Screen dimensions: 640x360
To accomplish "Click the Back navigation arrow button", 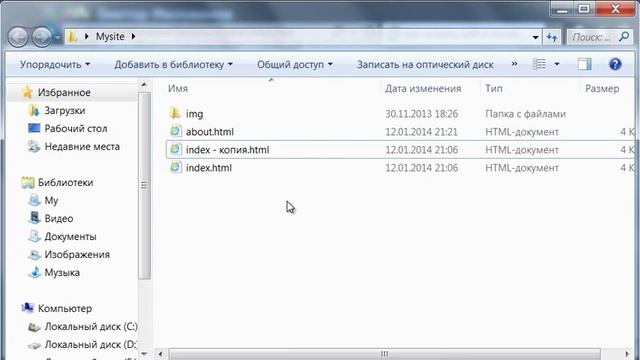I will (x=18, y=37).
